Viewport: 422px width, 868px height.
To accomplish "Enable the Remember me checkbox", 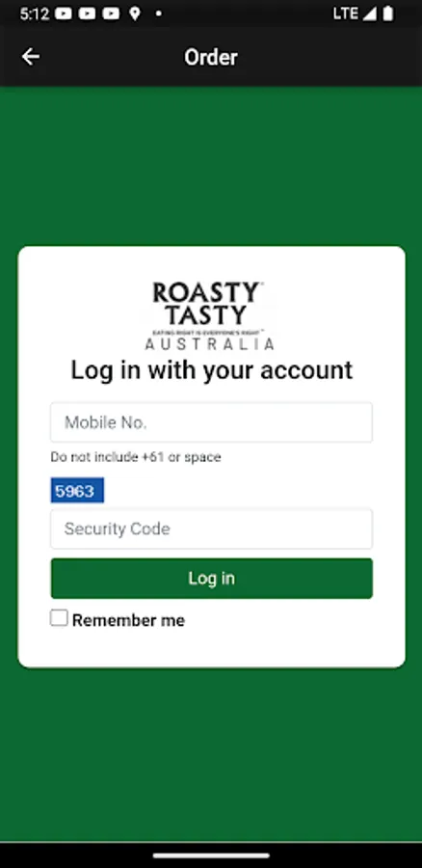I will click(x=59, y=618).
